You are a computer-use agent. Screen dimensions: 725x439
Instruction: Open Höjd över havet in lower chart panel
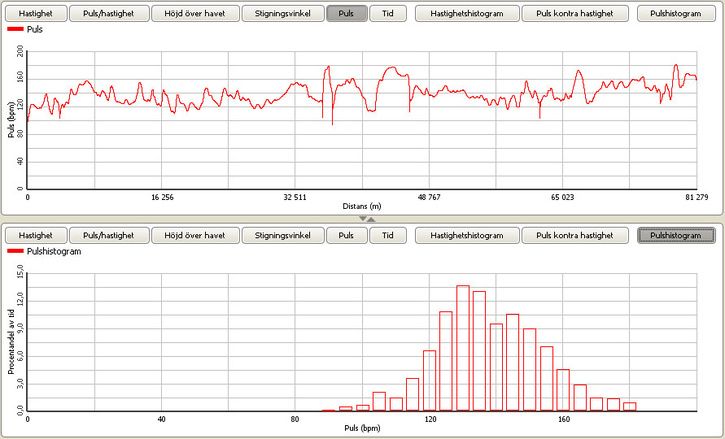click(195, 235)
